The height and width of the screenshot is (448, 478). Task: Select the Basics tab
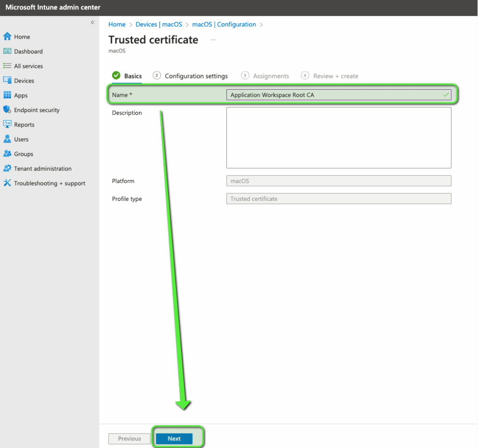[x=132, y=76]
